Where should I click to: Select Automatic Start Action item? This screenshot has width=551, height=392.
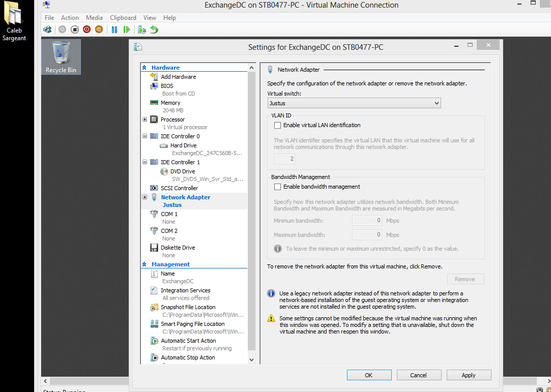(x=188, y=341)
